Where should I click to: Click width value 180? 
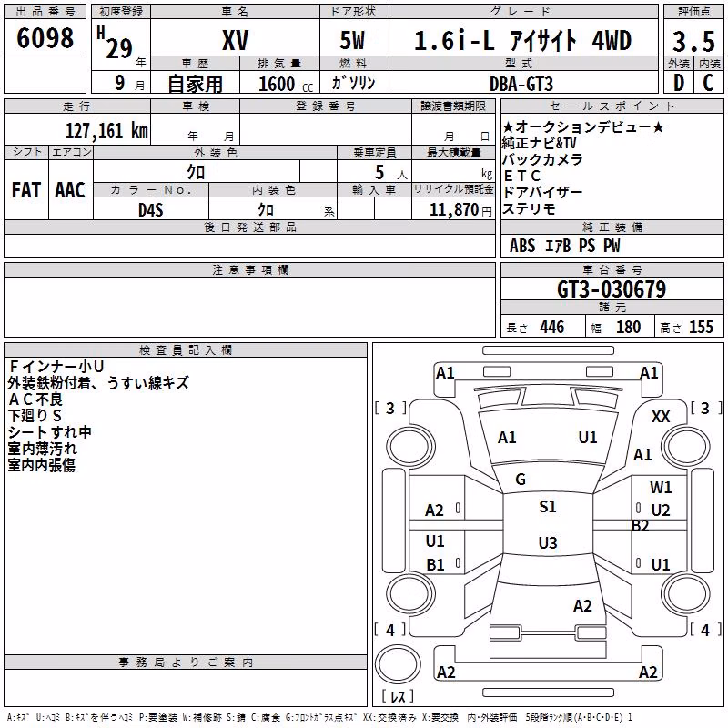tap(628, 327)
